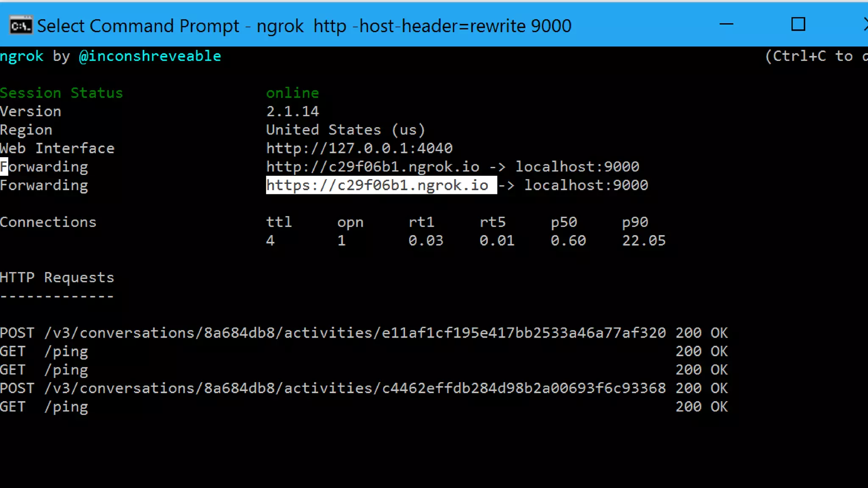Click the window title text
Image resolution: width=868 pixels, height=488 pixels.
[x=304, y=26]
